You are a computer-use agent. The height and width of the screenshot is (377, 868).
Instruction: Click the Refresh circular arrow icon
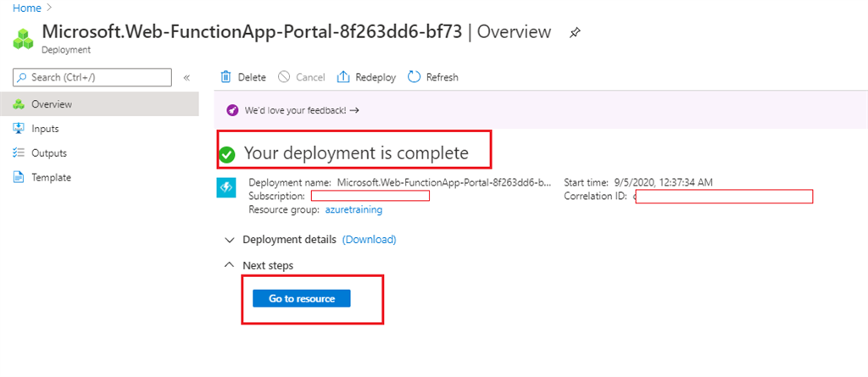click(x=414, y=77)
